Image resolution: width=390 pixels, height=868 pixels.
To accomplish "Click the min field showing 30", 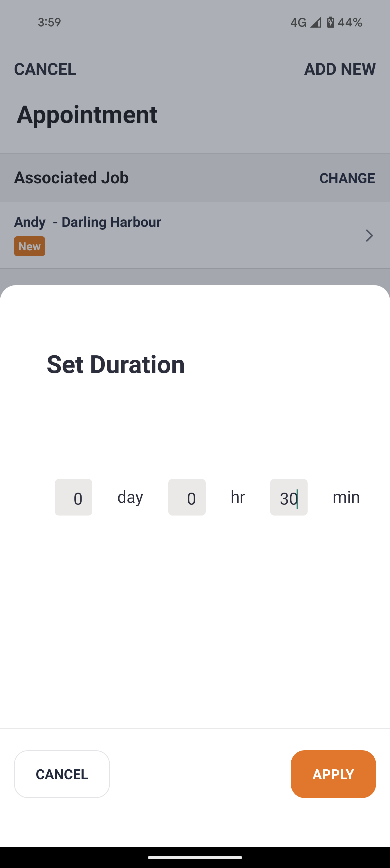I will tap(288, 497).
